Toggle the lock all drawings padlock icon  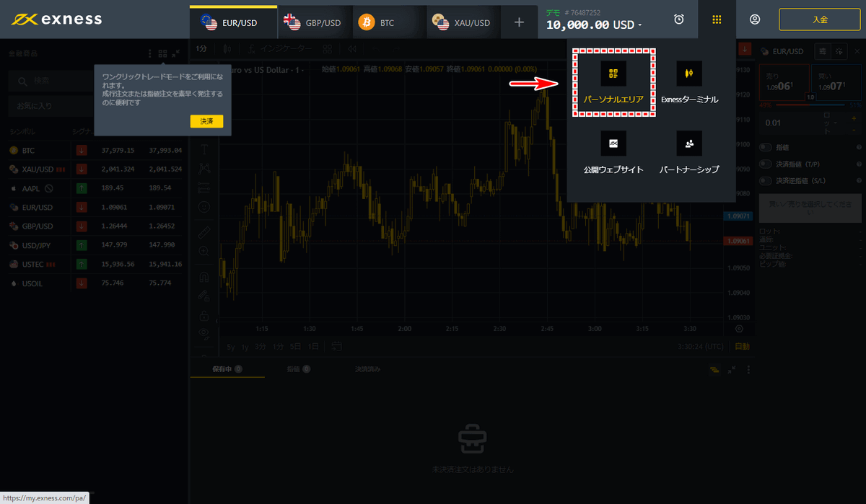point(205,316)
